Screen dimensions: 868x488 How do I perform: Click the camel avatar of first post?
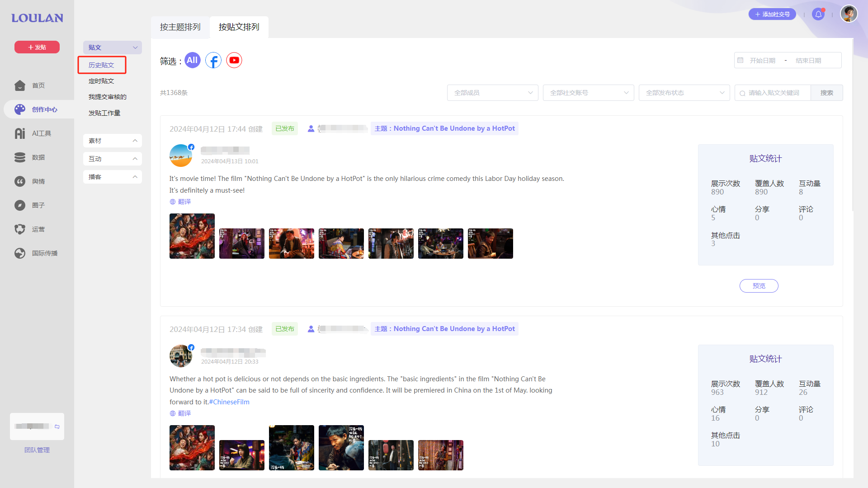click(181, 156)
